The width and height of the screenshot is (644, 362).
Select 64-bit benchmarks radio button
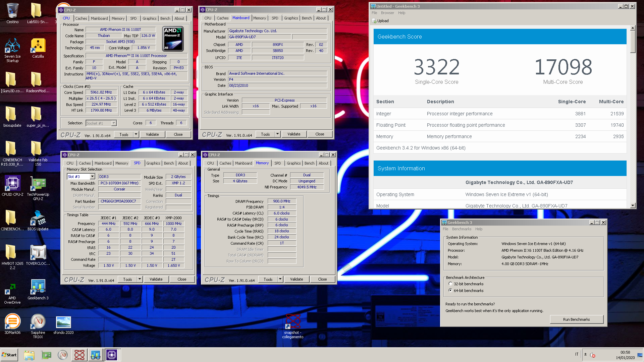[x=450, y=291]
